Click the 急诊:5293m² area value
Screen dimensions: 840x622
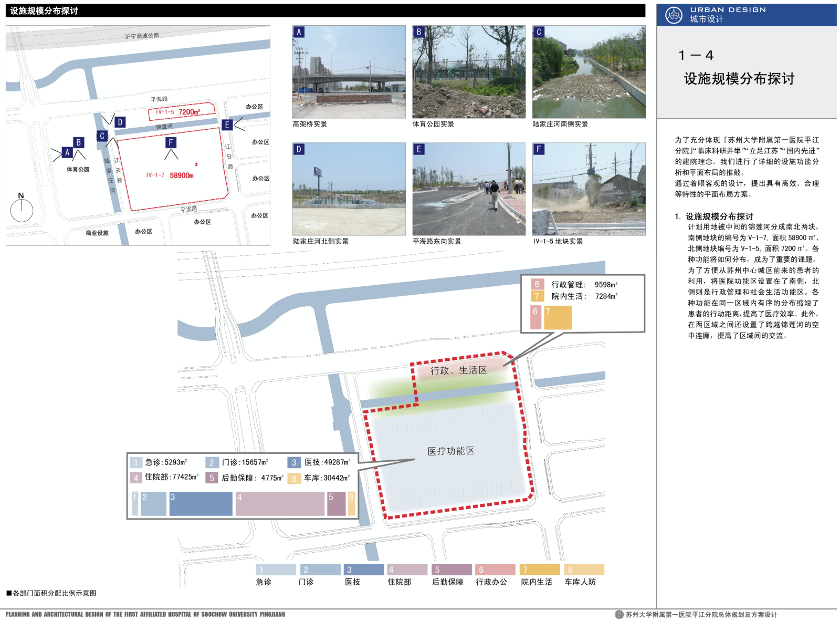(x=166, y=462)
